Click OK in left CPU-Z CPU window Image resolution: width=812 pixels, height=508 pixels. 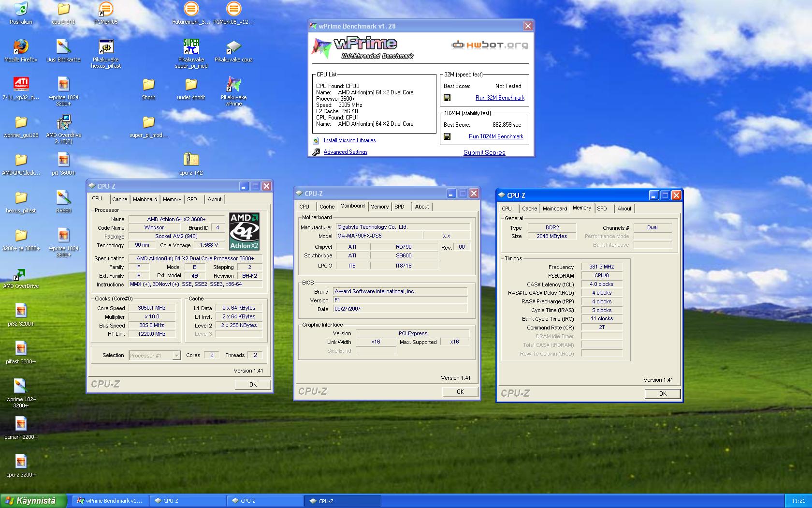click(x=253, y=384)
